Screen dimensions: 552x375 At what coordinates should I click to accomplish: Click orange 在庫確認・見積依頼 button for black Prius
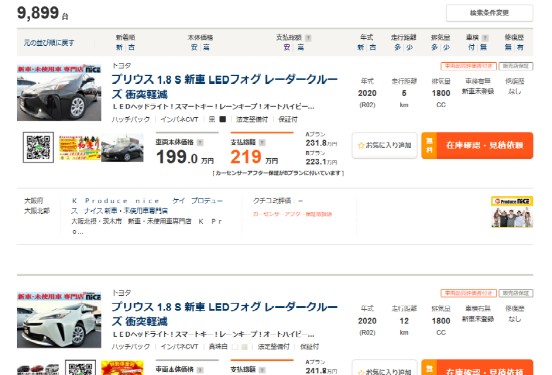(x=477, y=145)
